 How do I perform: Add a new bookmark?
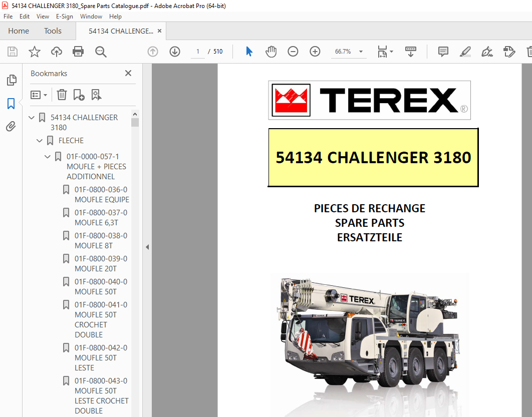pyautogui.click(x=79, y=95)
